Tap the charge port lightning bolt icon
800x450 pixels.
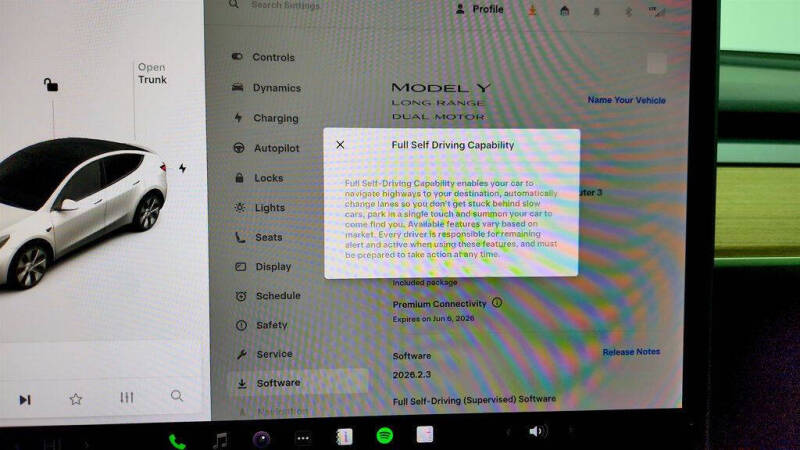tap(182, 168)
